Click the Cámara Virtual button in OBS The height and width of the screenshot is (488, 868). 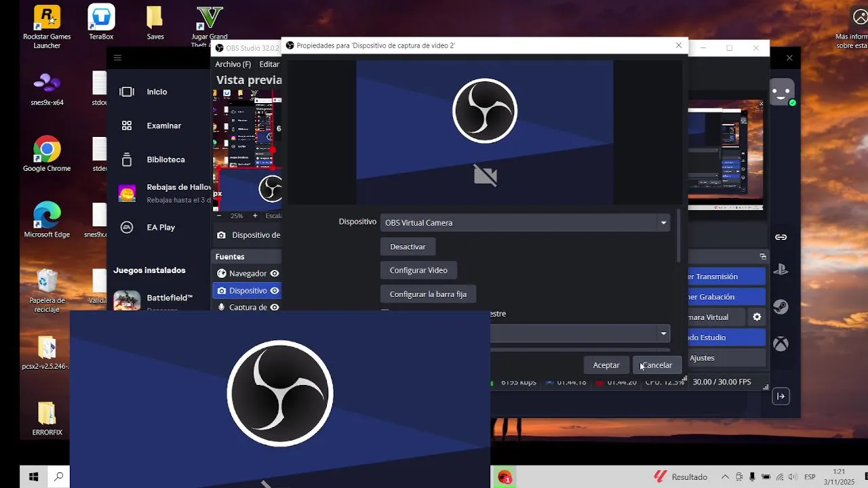click(717, 317)
